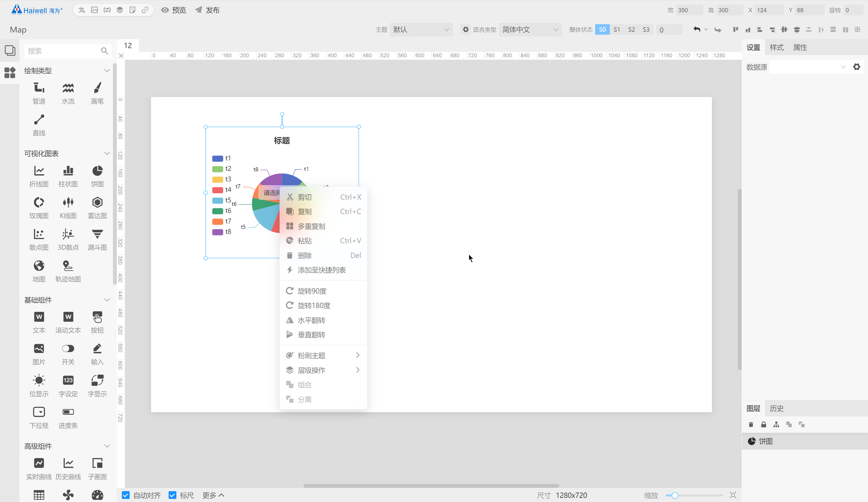Switch overall state to S3
Screen dimensions: 868x502
(x=646, y=29)
